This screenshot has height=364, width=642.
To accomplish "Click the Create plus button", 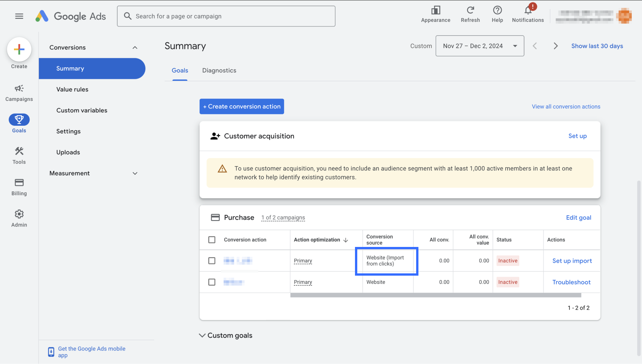I will pyautogui.click(x=19, y=49).
